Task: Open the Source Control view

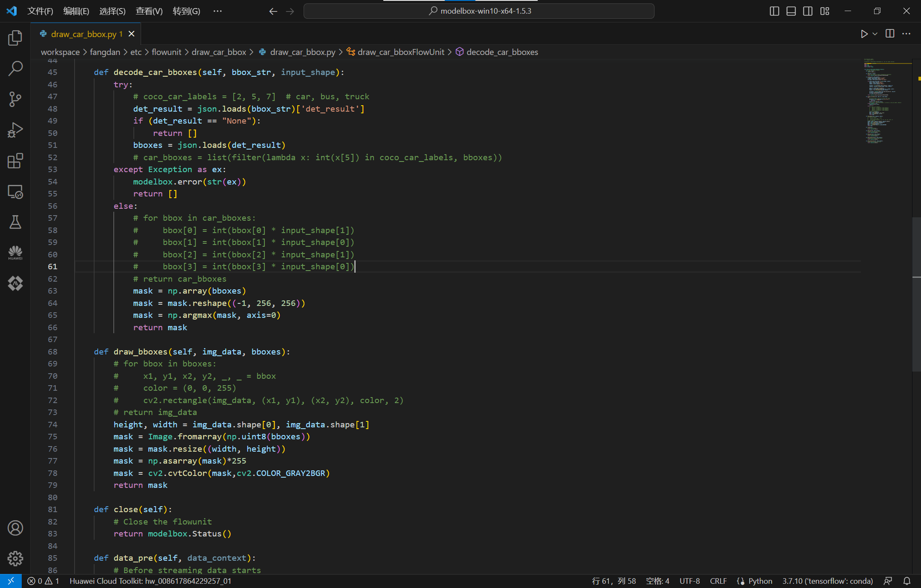Action: point(15,99)
